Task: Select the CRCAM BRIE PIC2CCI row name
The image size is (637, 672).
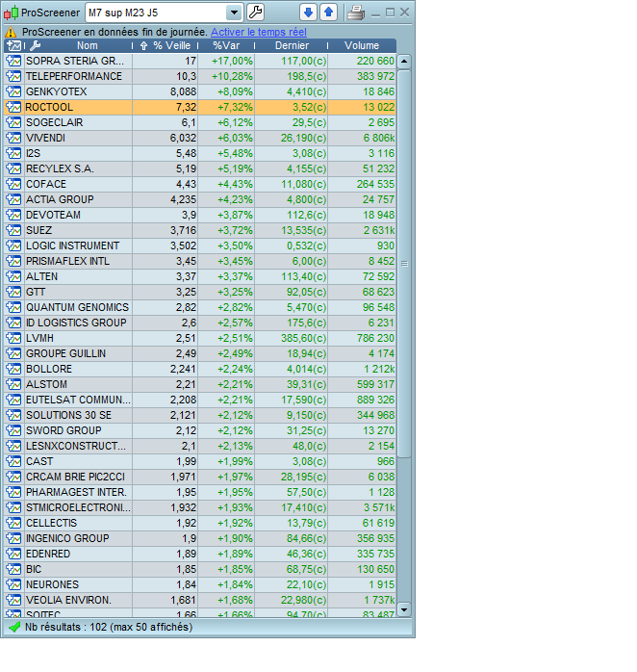Action: tap(75, 477)
